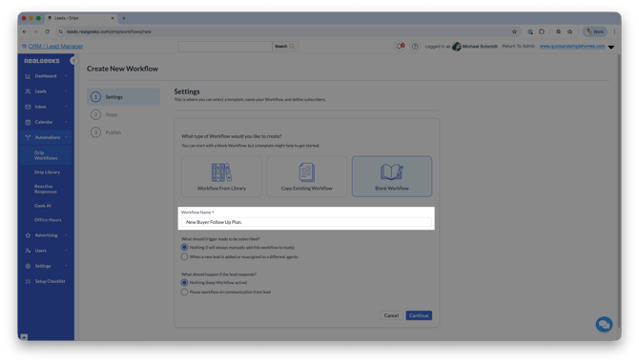Screen dimensions: 639x364
Task: Open the site dropdown arrow at top right
Action: pyautogui.click(x=611, y=48)
